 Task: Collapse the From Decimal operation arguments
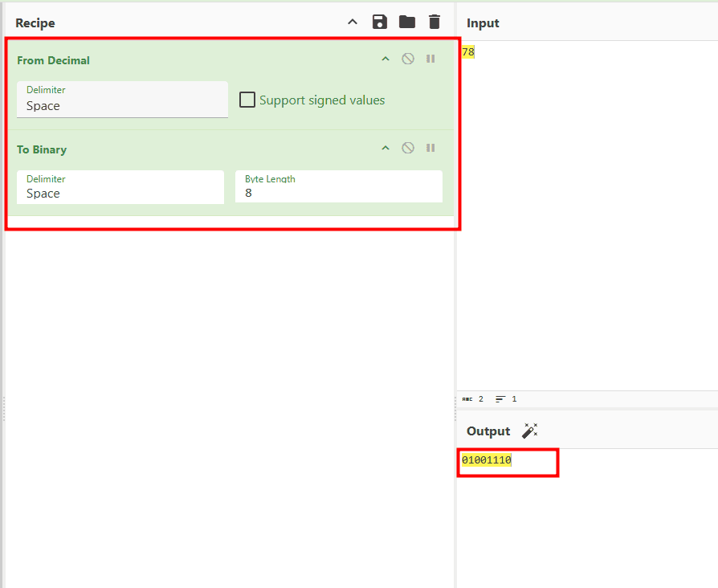386,59
